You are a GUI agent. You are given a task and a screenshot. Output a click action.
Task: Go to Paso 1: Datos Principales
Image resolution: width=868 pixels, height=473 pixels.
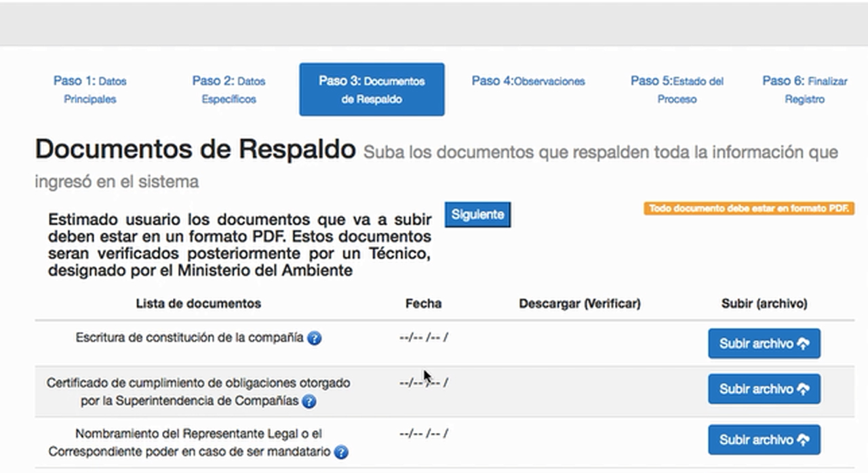tap(90, 89)
